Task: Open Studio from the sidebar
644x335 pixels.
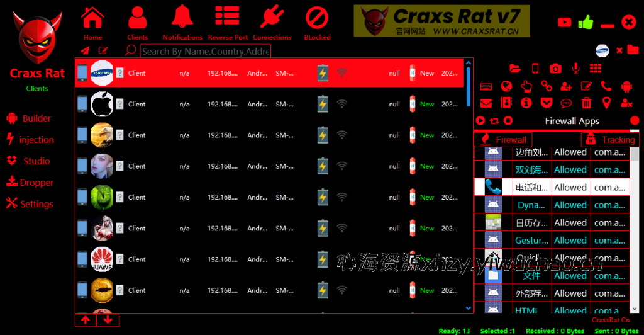Action: [28, 161]
